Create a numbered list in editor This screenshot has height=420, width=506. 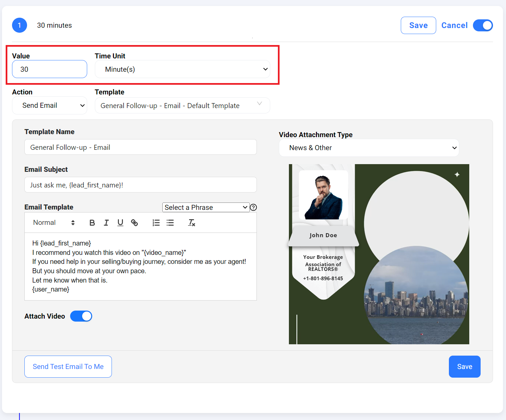[156, 223]
